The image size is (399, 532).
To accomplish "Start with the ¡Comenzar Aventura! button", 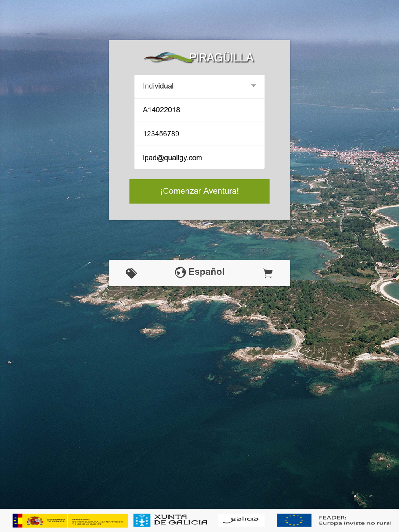I will click(x=199, y=191).
